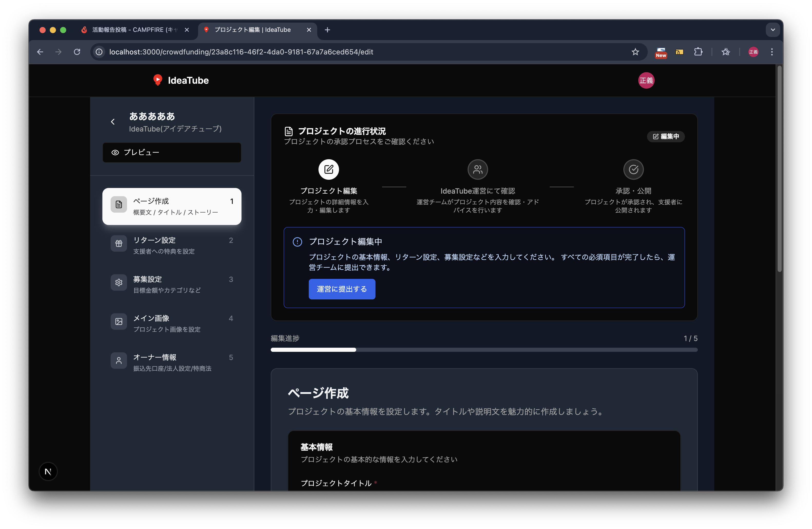
Task: Open Next.js dev tools N badge
Action: (48, 471)
